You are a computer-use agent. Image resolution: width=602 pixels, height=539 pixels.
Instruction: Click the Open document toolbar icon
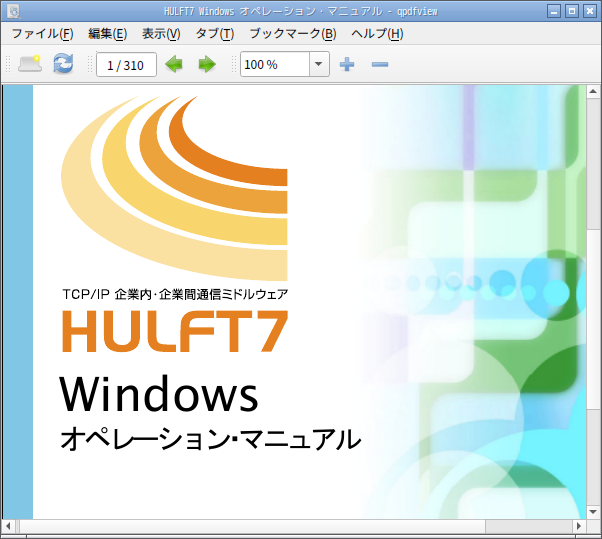[30, 64]
